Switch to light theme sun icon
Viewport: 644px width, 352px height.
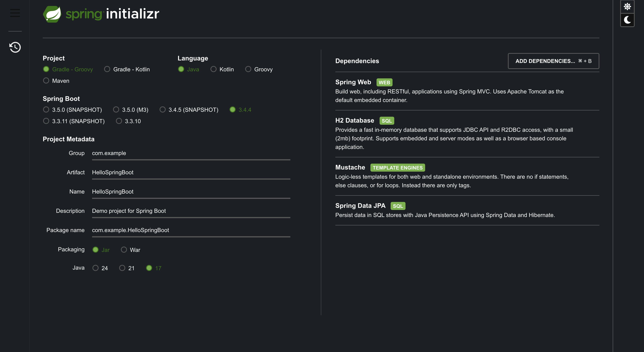click(627, 6)
